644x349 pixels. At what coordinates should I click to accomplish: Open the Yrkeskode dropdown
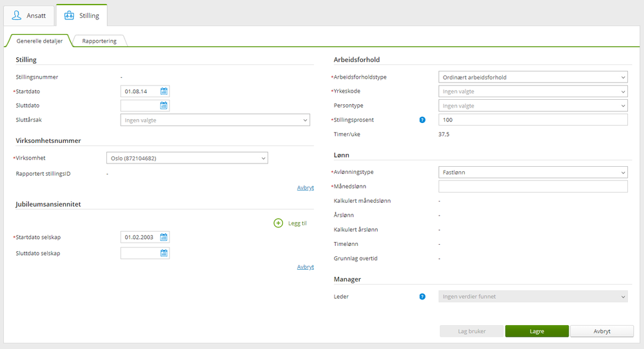[622, 91]
